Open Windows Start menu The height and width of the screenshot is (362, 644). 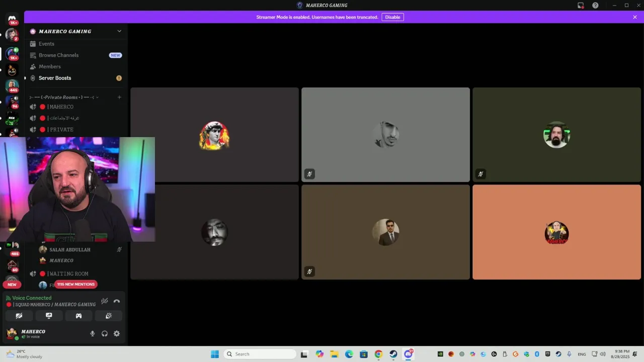click(x=215, y=354)
